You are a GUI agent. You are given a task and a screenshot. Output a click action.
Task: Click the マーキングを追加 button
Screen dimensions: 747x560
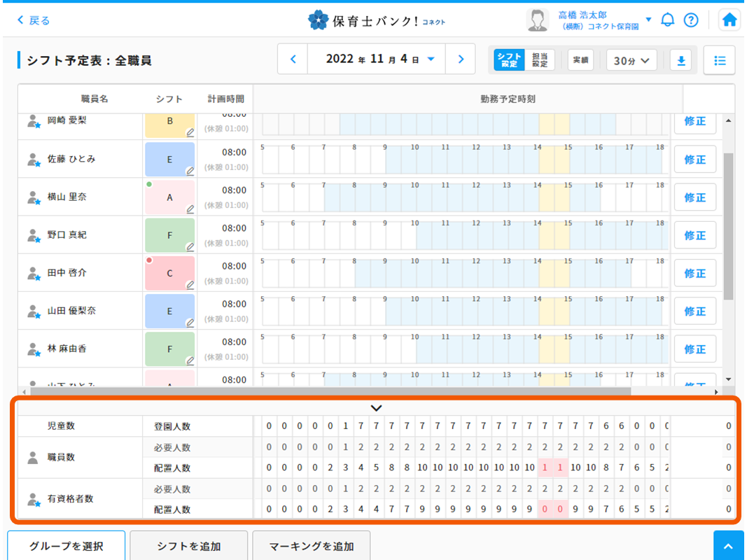coord(311,545)
